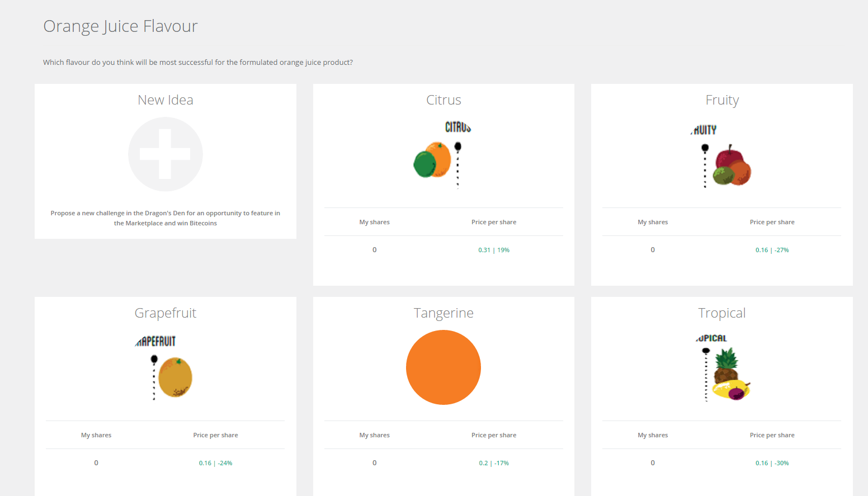Click the Orange Juice Flavour page title
Screen dimensions: 868x496
pyautogui.click(x=120, y=26)
